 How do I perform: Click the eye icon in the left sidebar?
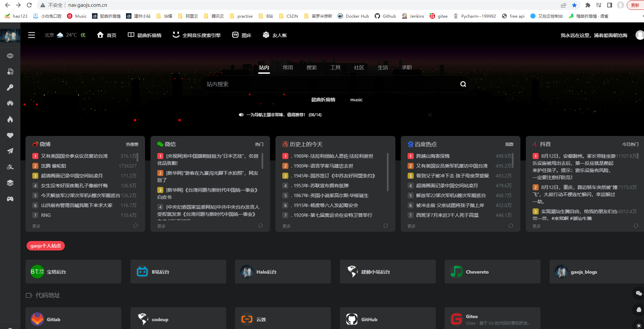click(10, 56)
